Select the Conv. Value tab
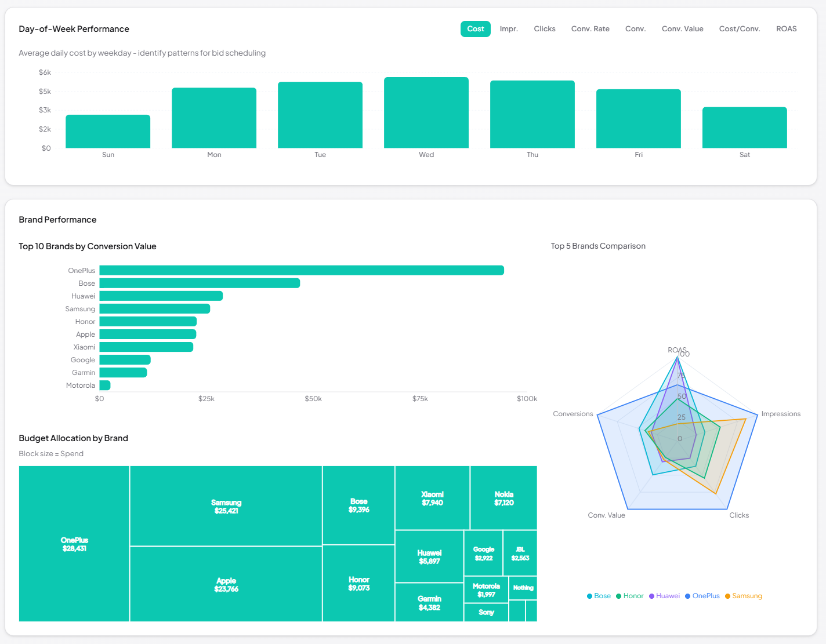The height and width of the screenshot is (644, 826). (682, 28)
